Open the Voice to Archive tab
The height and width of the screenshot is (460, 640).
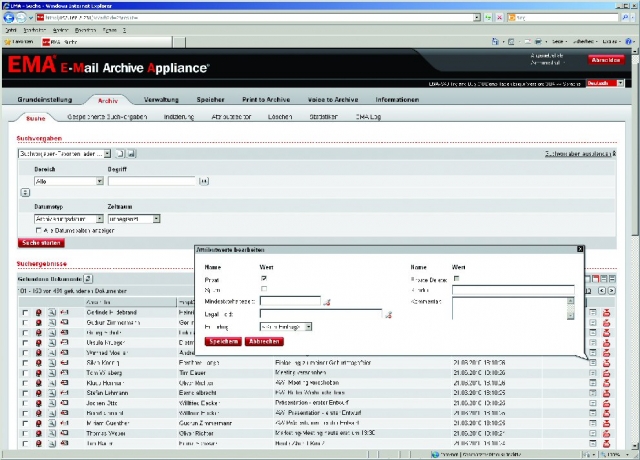333,100
